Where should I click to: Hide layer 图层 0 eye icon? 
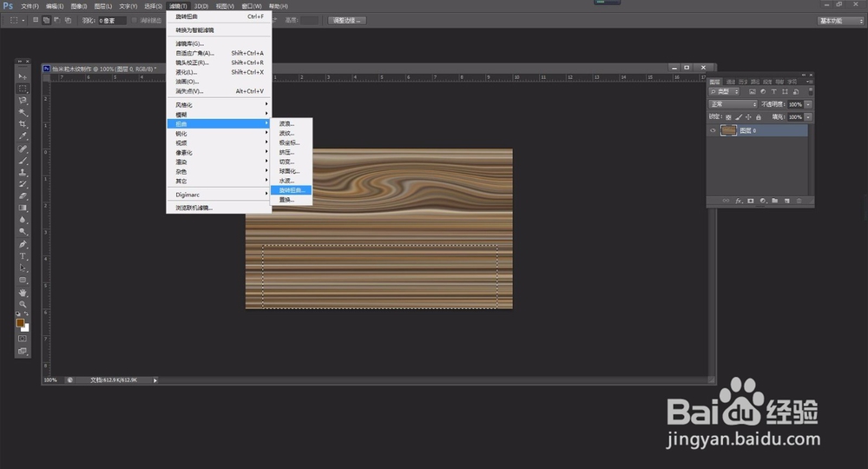coord(713,130)
